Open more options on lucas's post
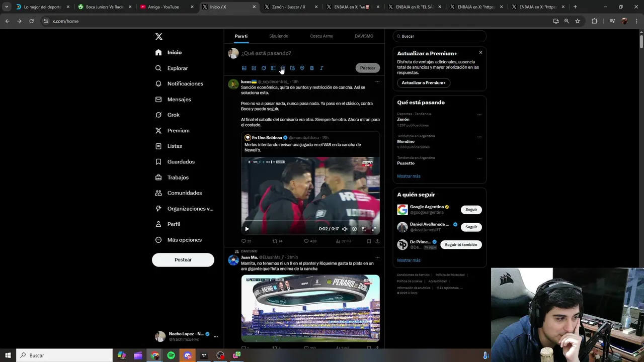 (377, 81)
